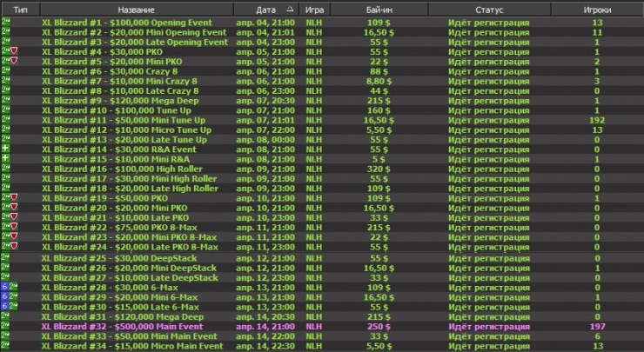The image size is (644, 352).
Task: Click the 197 players count for Main Event
Action: (597, 327)
